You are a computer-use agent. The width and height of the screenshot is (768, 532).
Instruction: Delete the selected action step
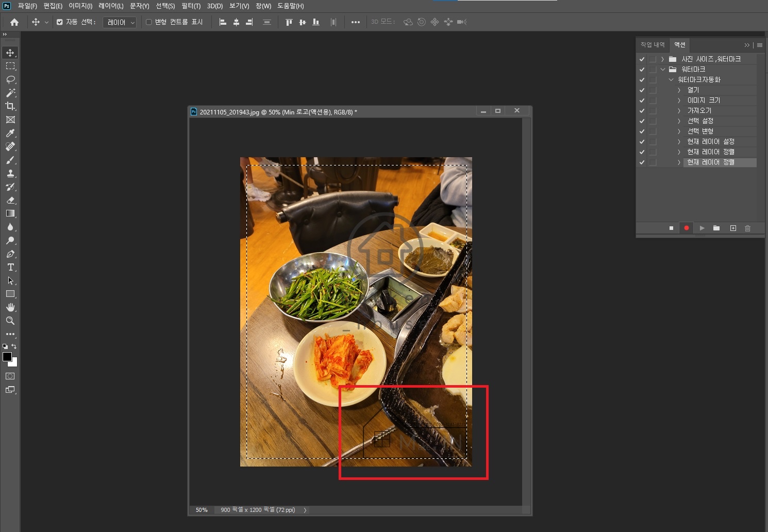tap(748, 228)
